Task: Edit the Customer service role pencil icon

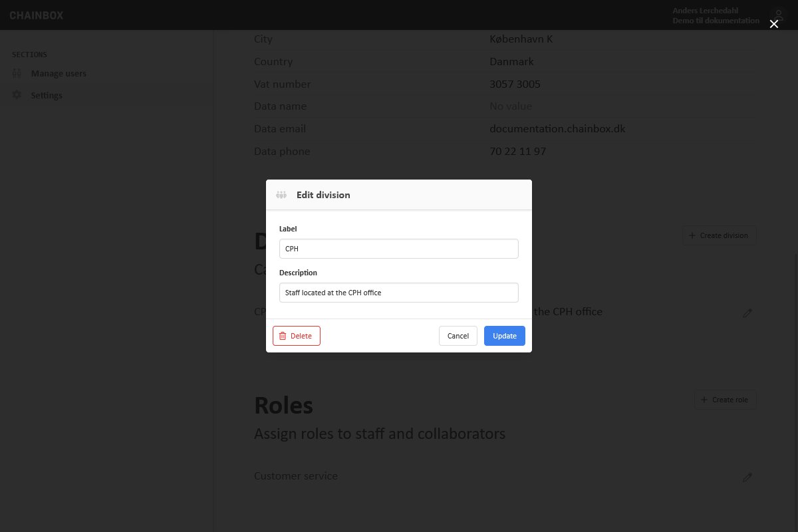Action: pyautogui.click(x=747, y=477)
